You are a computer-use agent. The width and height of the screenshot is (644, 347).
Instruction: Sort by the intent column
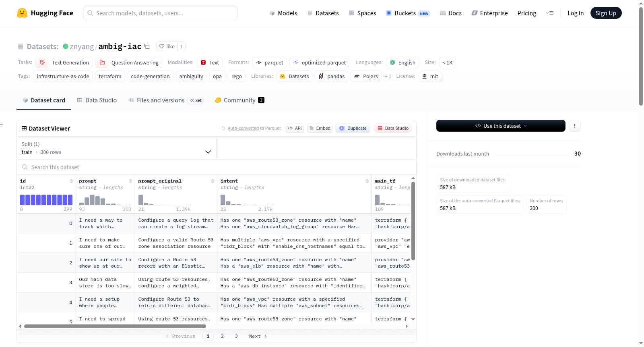(367, 181)
